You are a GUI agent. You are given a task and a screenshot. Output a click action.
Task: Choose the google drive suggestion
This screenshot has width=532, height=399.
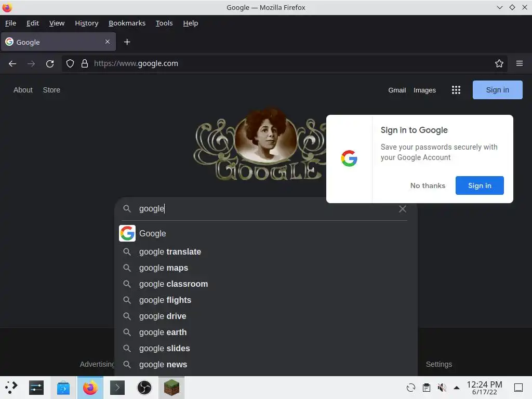coord(266,316)
